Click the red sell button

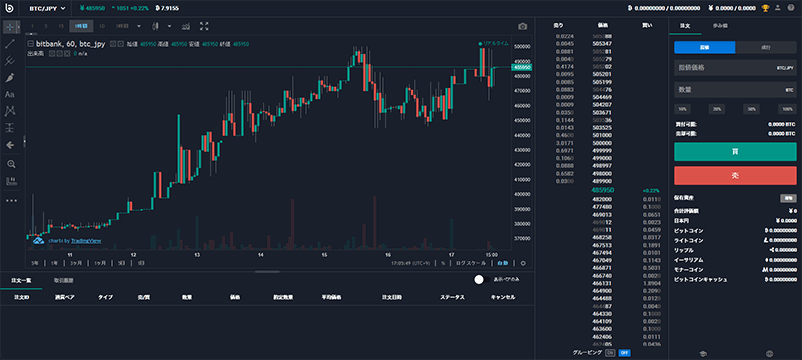point(735,175)
